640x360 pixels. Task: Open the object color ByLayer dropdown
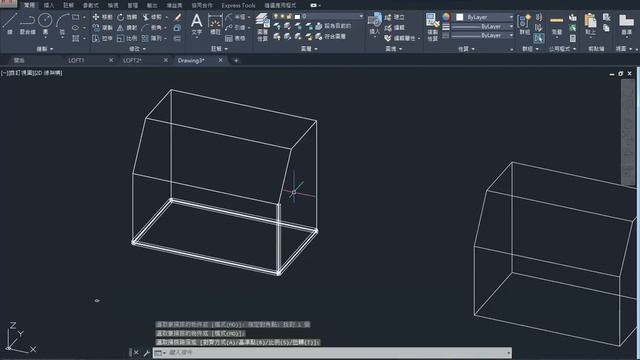click(511, 17)
